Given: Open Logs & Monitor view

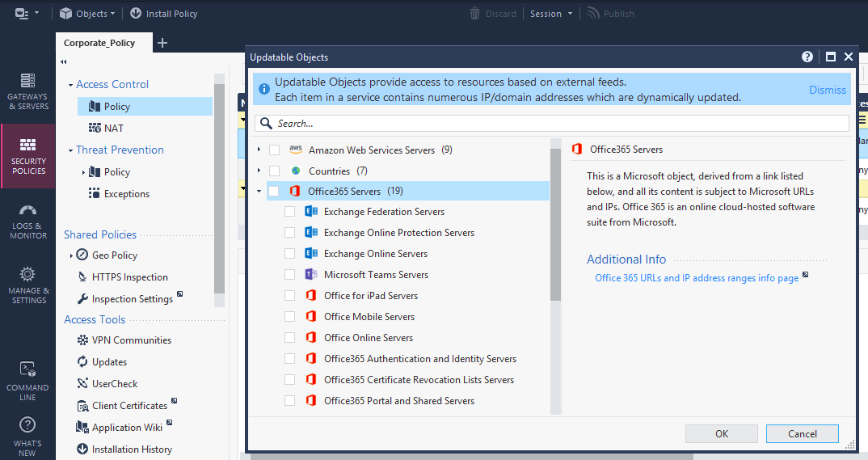Looking at the screenshot, I should point(28,221).
